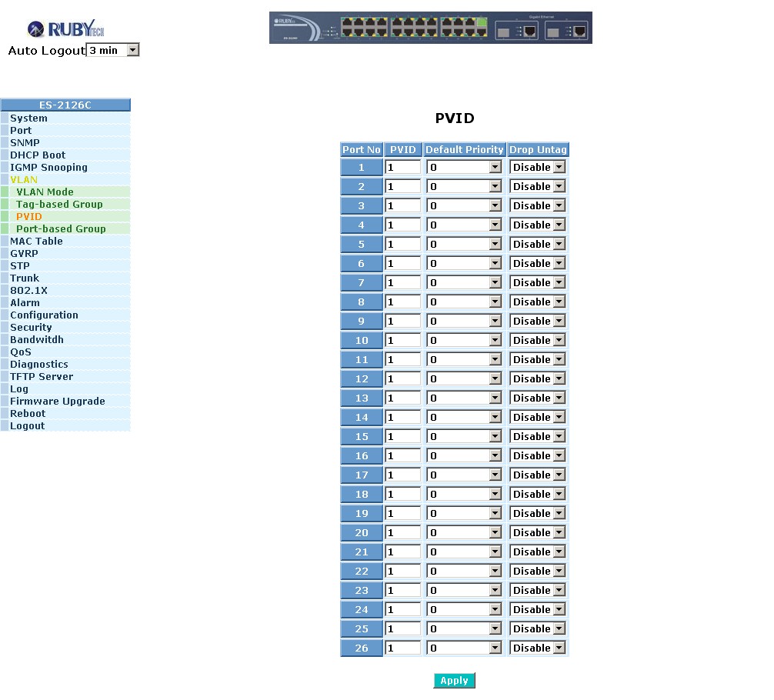Select the PVID submenu entry

28,217
